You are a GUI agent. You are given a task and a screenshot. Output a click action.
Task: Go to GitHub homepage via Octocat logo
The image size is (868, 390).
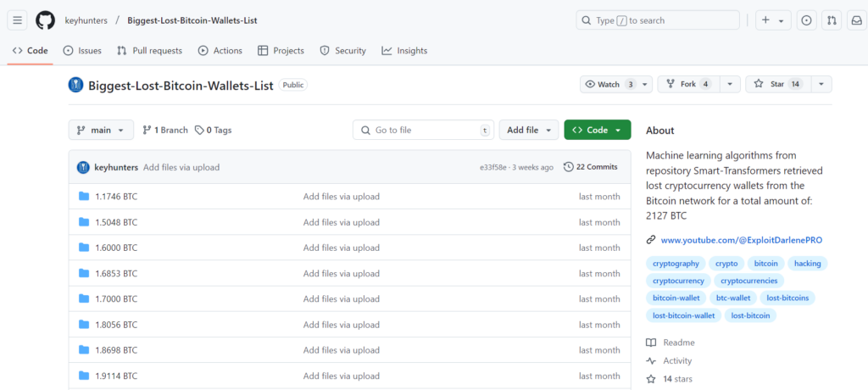tap(46, 20)
